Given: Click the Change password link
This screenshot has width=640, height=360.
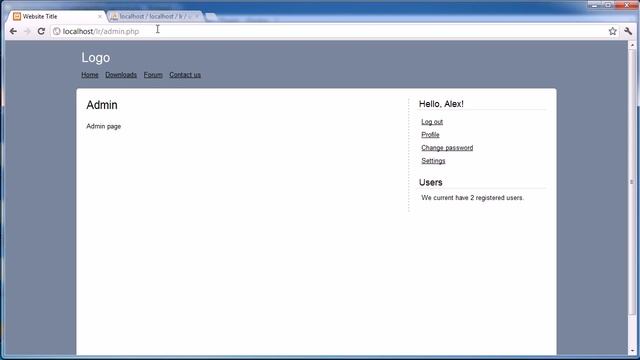Looking at the screenshot, I should point(447,148).
